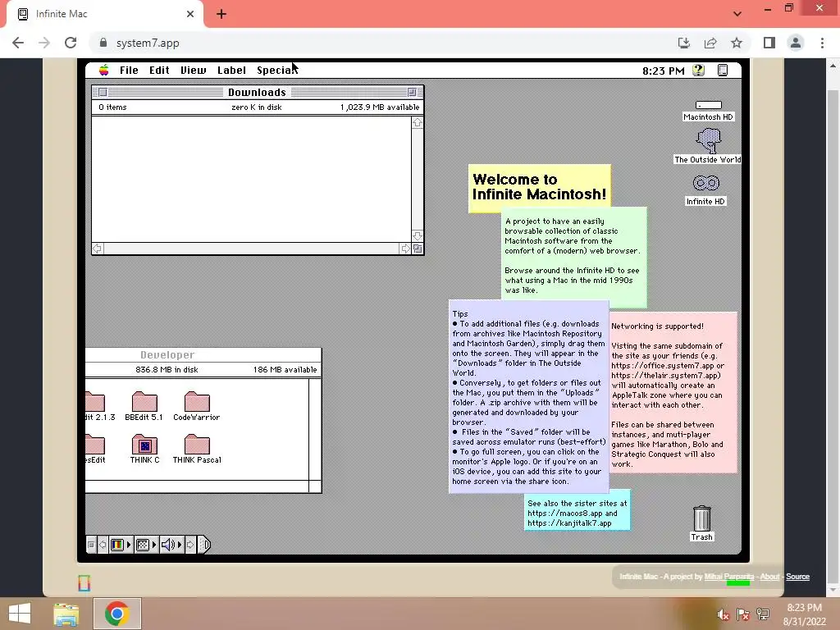Image resolution: width=840 pixels, height=630 pixels.
Task: Click the Chrome share page icon
Action: pos(710,43)
